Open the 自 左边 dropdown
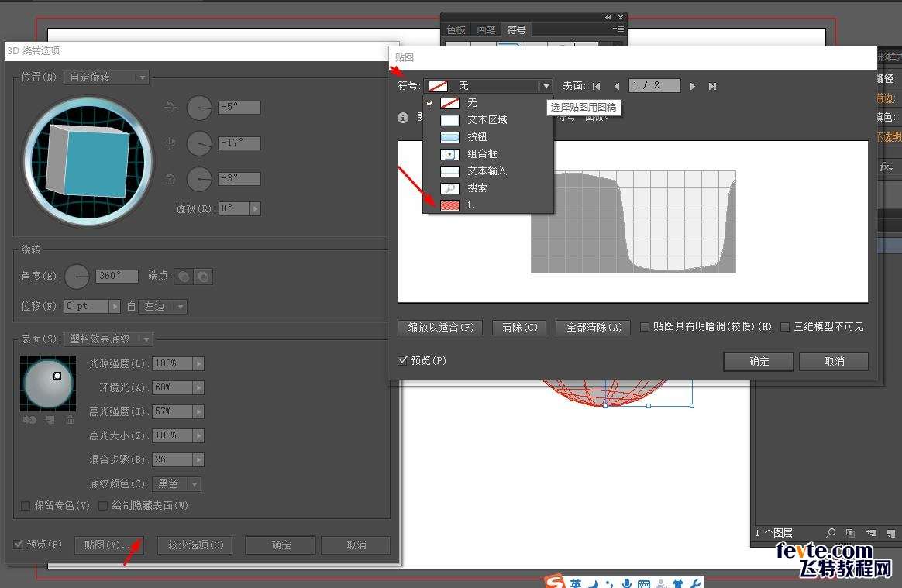The width and height of the screenshot is (902, 588). coord(163,307)
